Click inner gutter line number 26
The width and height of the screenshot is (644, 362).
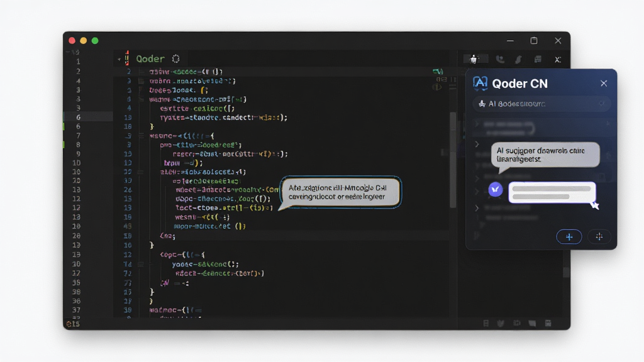[x=127, y=190]
